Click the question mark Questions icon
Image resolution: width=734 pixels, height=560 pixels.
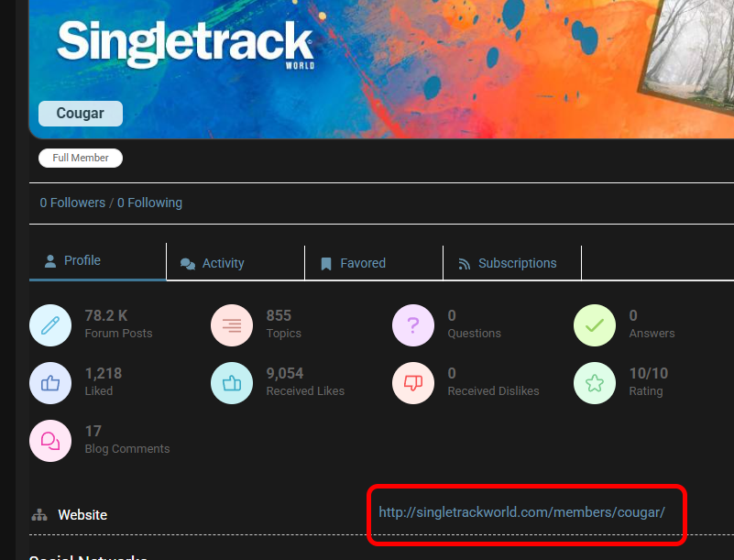(413, 324)
